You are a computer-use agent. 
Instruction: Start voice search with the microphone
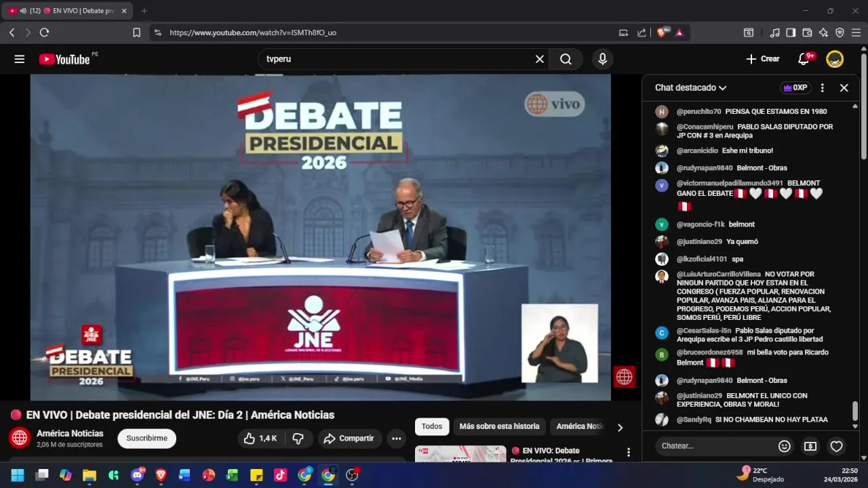pyautogui.click(x=602, y=59)
